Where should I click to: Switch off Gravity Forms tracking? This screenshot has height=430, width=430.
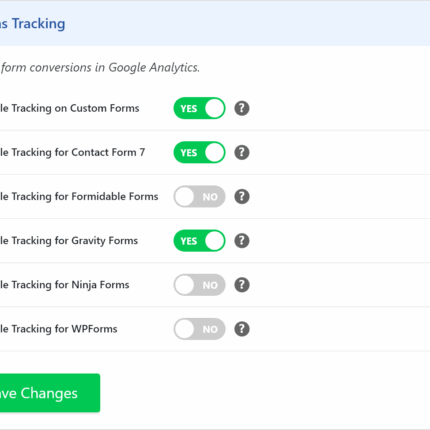(199, 241)
